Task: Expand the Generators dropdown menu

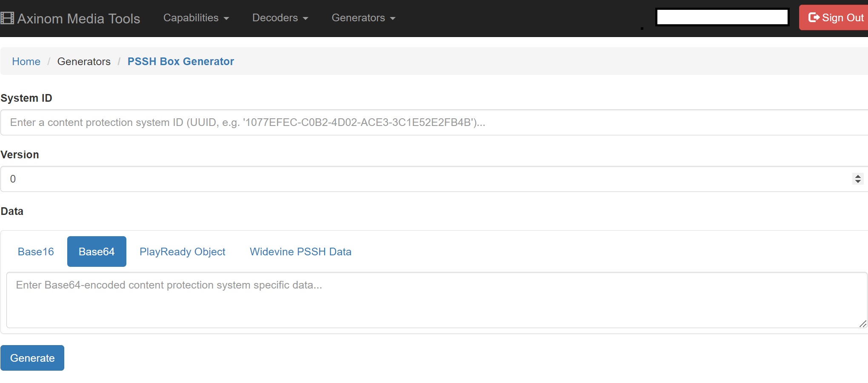Action: [x=363, y=18]
